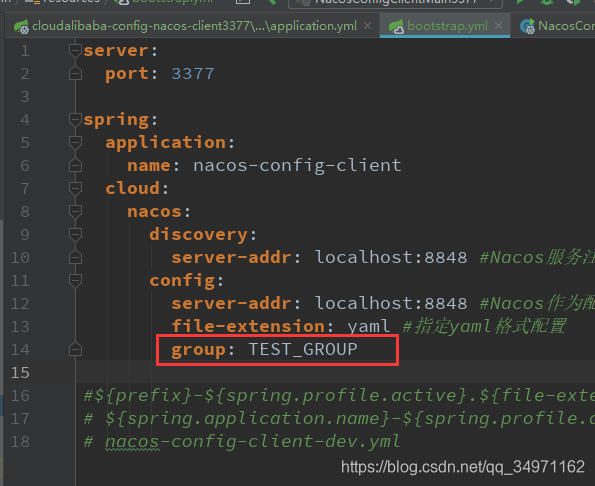595x486 pixels.
Task: Click the yaml file-extension value
Action: (369, 327)
